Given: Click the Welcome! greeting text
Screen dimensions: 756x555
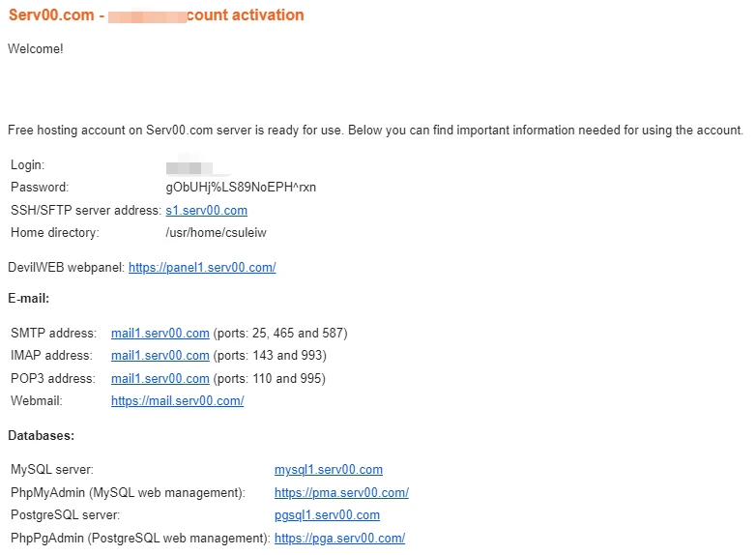Looking at the screenshot, I should 36,48.
